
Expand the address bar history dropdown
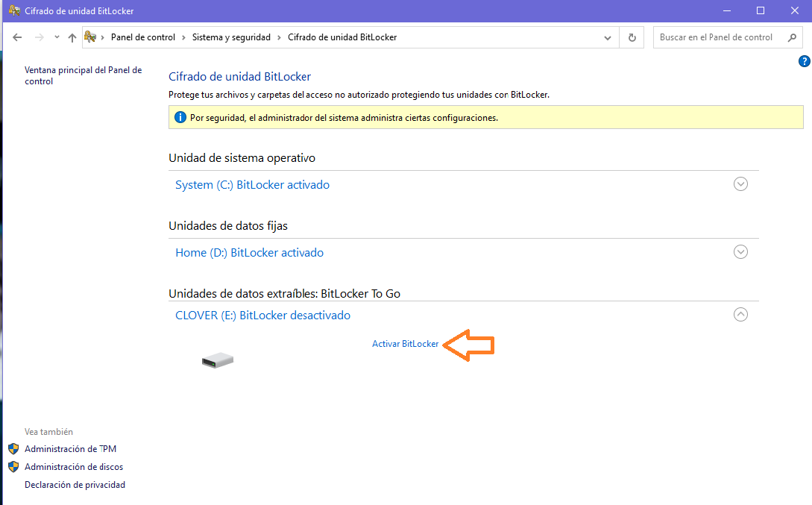(x=608, y=38)
